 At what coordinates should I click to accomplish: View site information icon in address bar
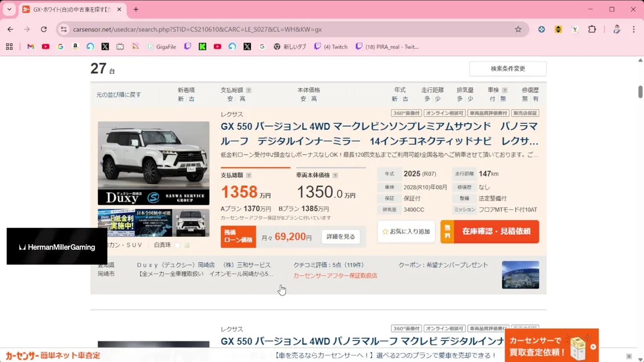[x=63, y=29]
